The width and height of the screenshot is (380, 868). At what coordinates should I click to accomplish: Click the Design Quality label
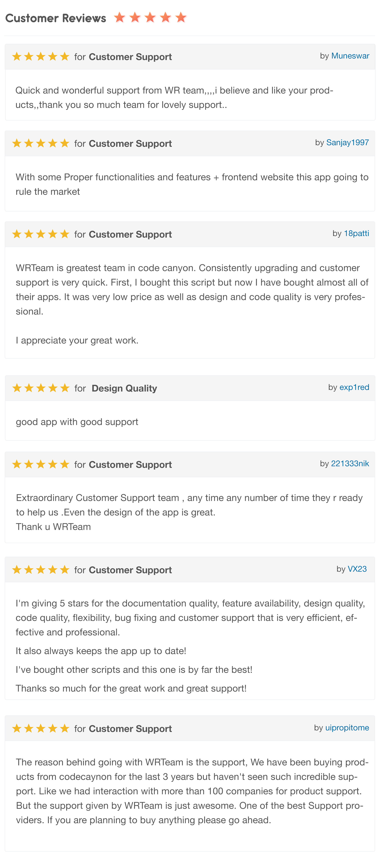[124, 388]
